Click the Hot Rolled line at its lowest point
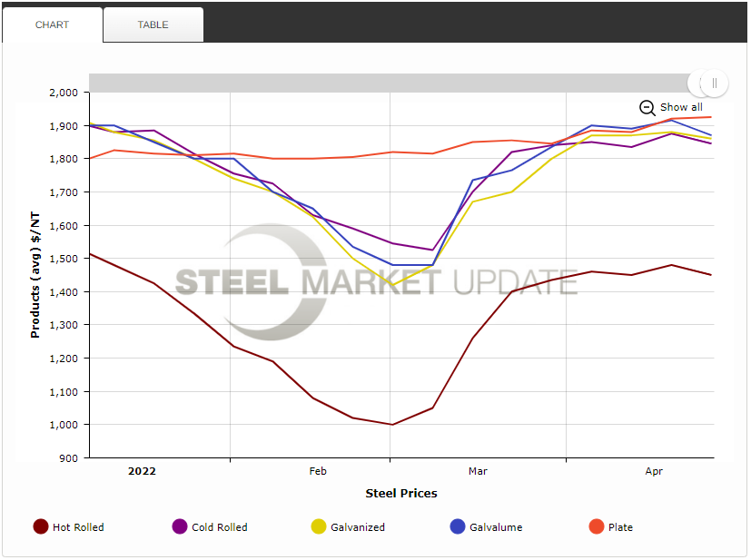751x560 pixels. [x=391, y=423]
